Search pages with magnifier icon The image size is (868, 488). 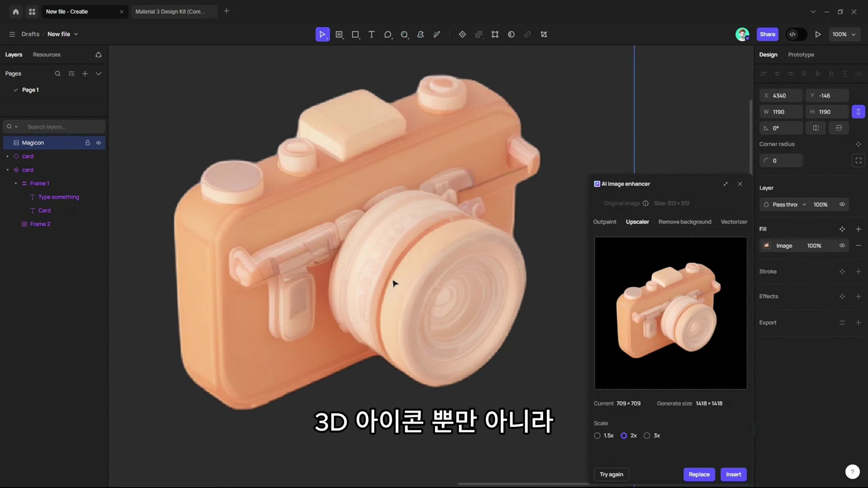click(x=58, y=74)
